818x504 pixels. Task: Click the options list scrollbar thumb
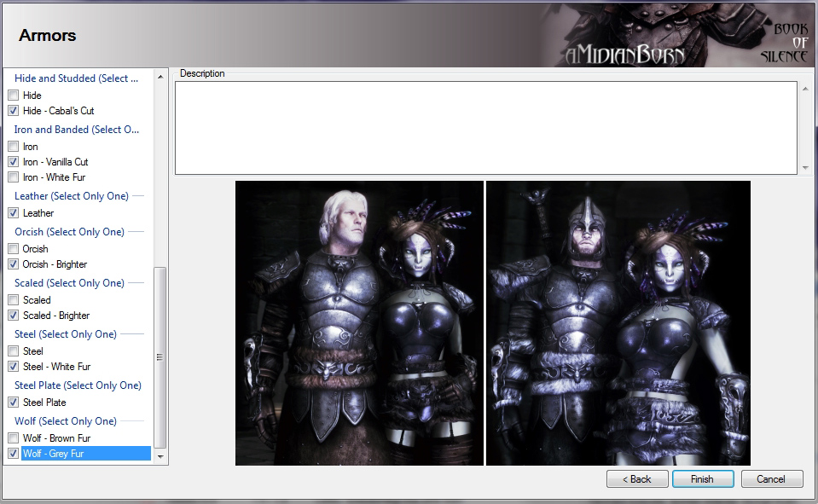[160, 357]
